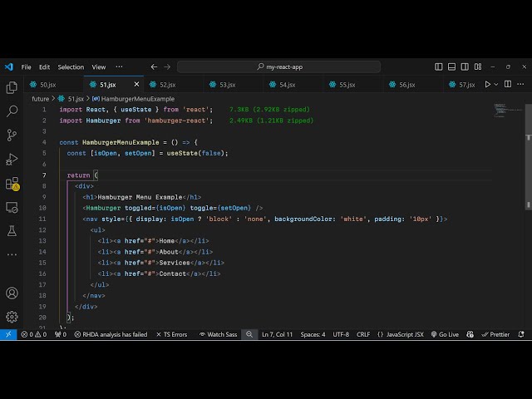532x399 pixels.
Task: Open the Explorer panel in the activity bar
Action: [12, 87]
